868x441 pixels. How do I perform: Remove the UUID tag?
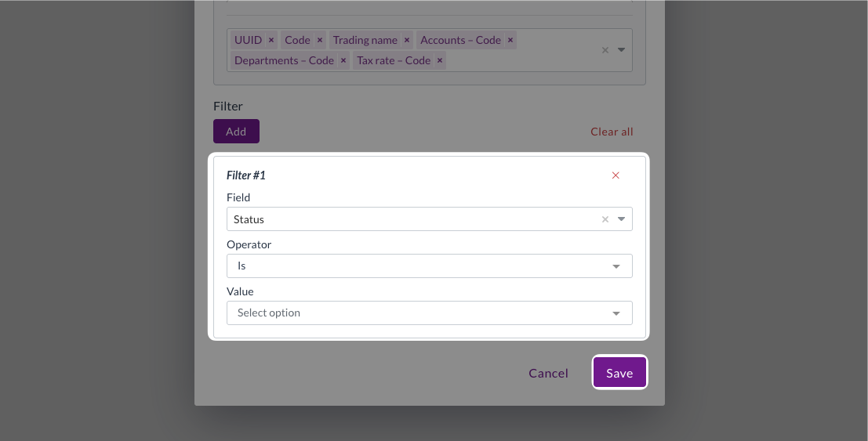pyautogui.click(x=271, y=40)
